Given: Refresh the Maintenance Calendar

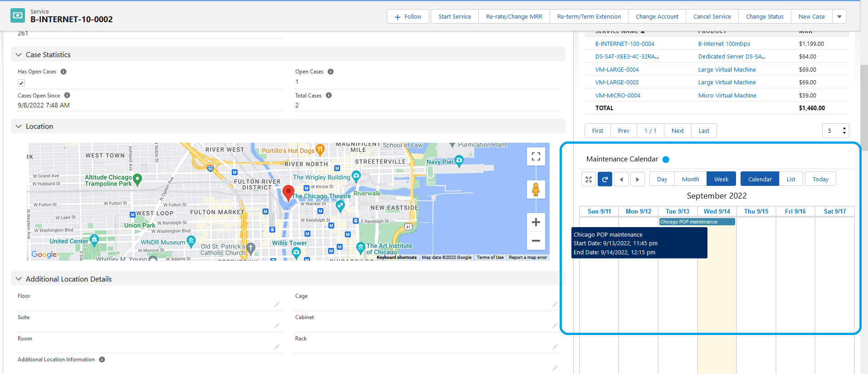Looking at the screenshot, I should [605, 179].
